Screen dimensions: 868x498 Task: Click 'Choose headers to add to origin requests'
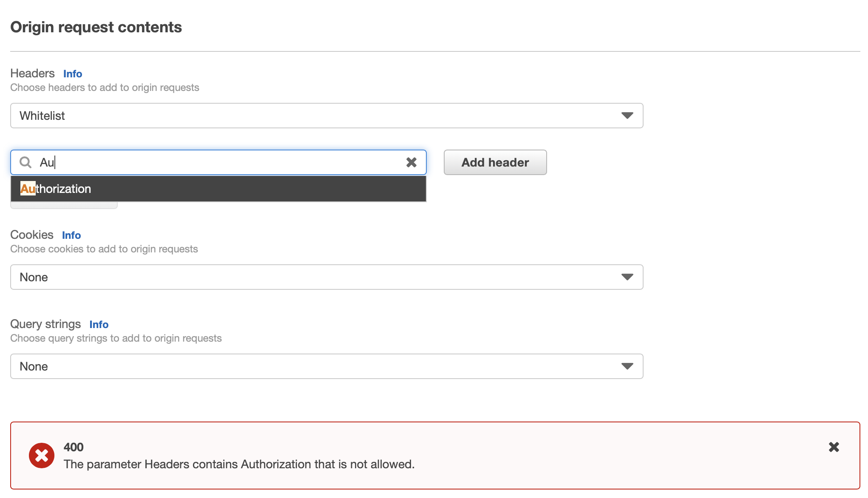point(105,88)
